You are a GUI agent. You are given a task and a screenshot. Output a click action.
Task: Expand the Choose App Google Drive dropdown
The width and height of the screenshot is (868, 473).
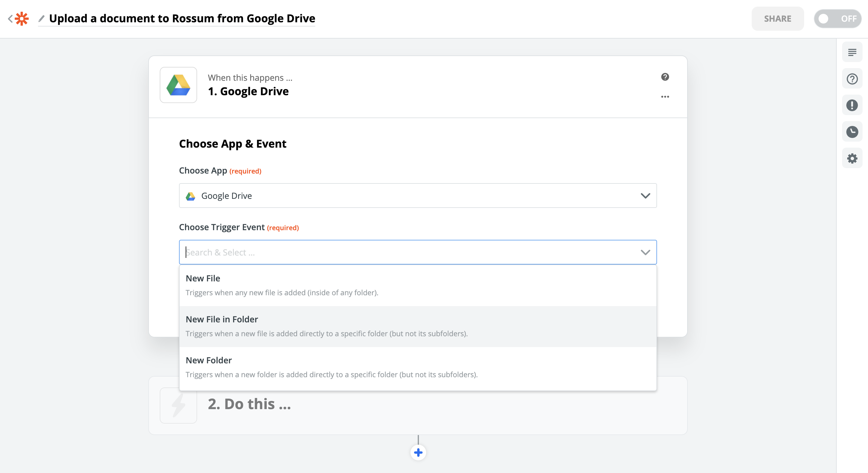click(x=417, y=196)
